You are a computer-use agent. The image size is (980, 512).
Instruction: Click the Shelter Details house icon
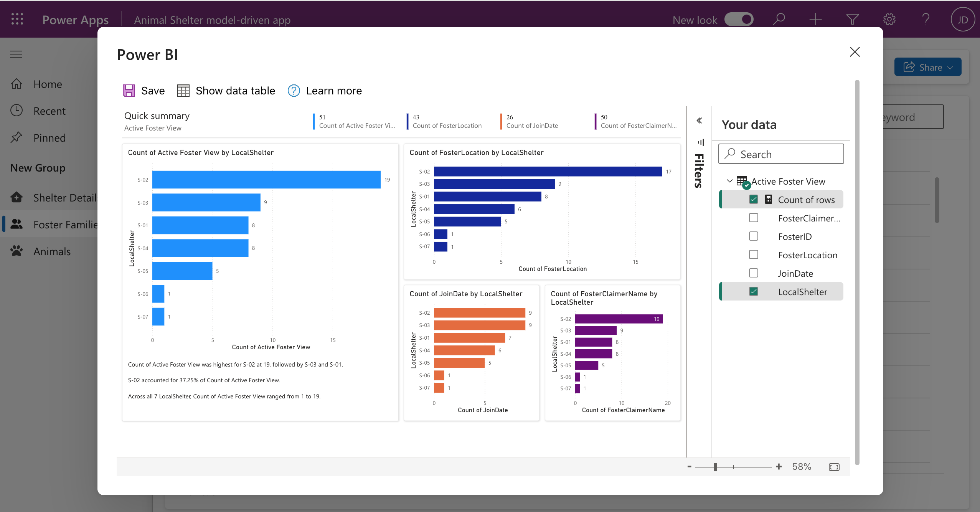click(x=16, y=197)
